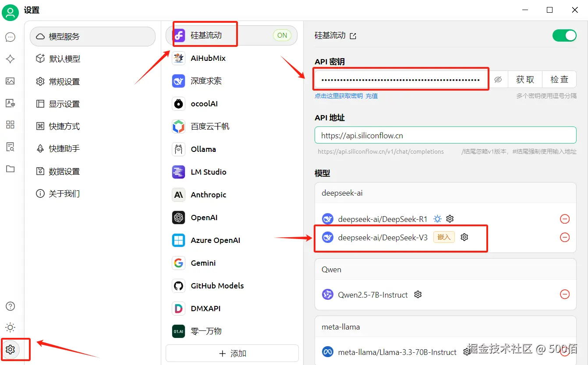Click the 检查 API key button

tap(560, 80)
